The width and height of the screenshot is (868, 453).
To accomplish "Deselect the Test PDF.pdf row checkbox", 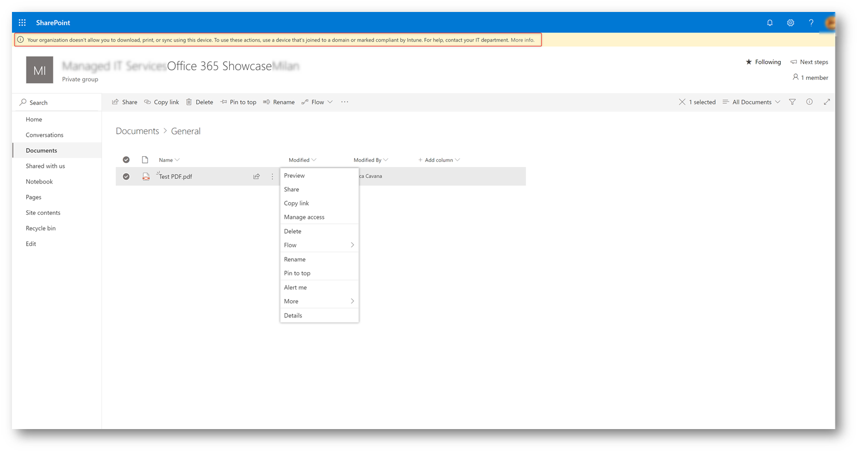I will pyautogui.click(x=126, y=177).
